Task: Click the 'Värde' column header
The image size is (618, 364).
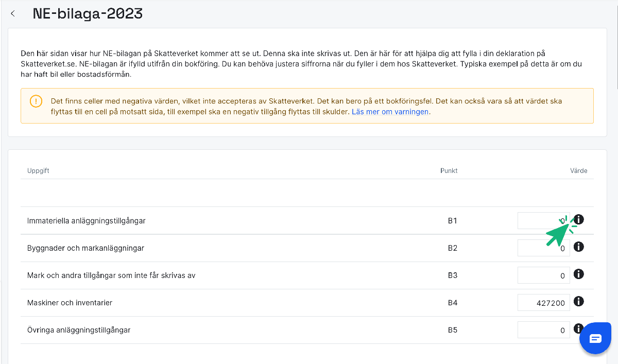Action: point(578,170)
